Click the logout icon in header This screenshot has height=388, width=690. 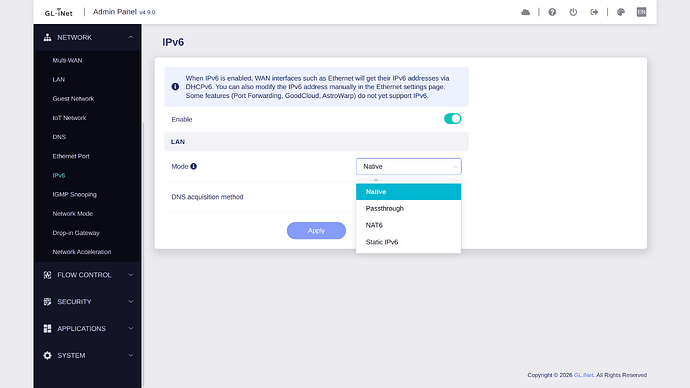tap(594, 12)
